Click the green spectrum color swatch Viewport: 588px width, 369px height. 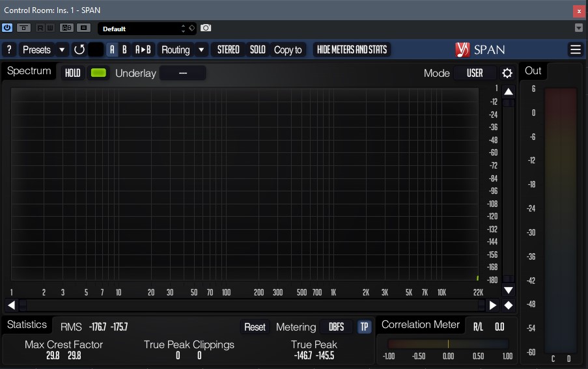[98, 73]
